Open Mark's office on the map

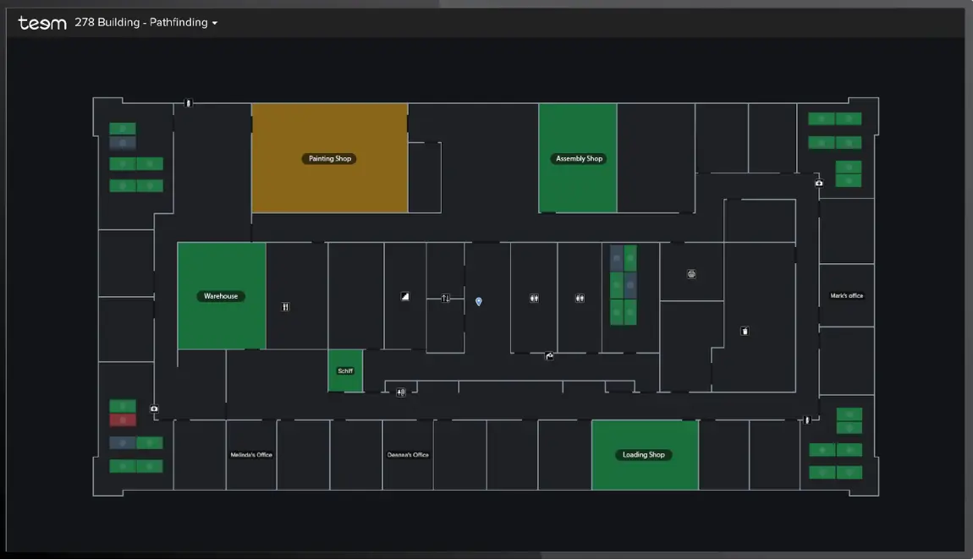tap(846, 295)
